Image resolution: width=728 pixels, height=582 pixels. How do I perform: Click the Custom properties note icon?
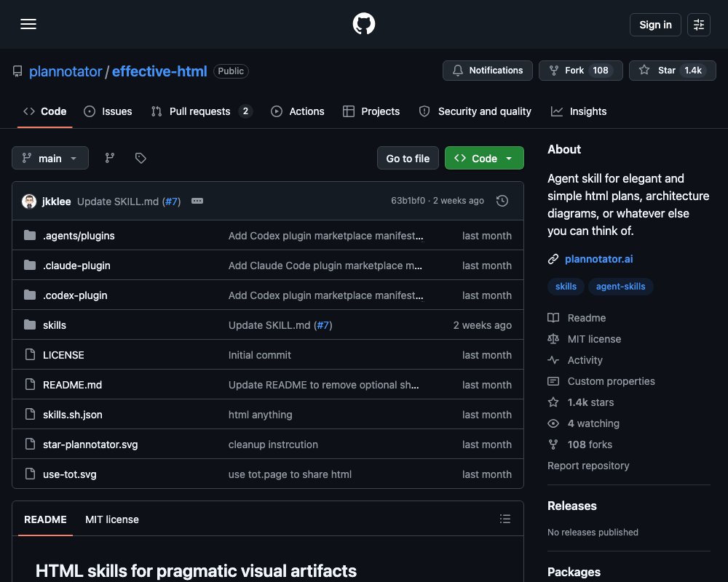tap(553, 381)
